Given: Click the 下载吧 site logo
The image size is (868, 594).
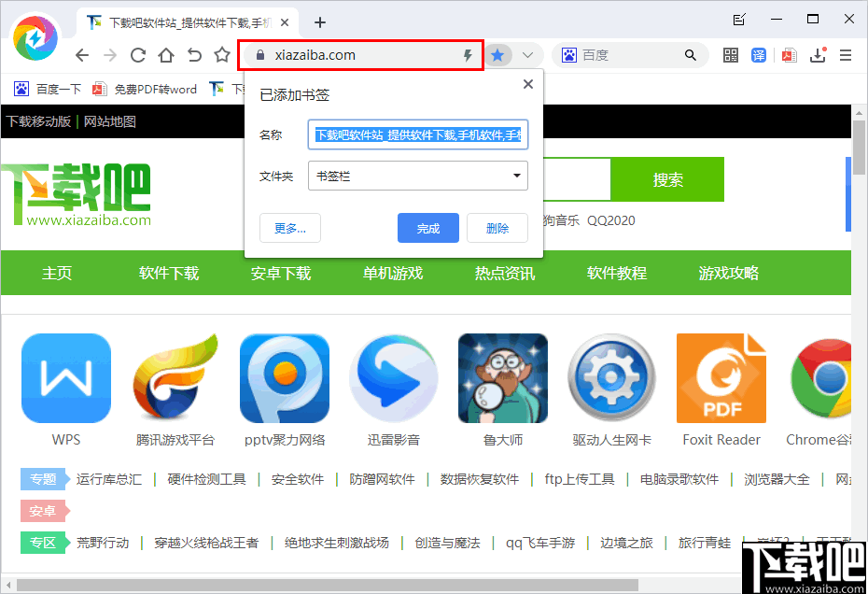Looking at the screenshot, I should pyautogui.click(x=76, y=194).
